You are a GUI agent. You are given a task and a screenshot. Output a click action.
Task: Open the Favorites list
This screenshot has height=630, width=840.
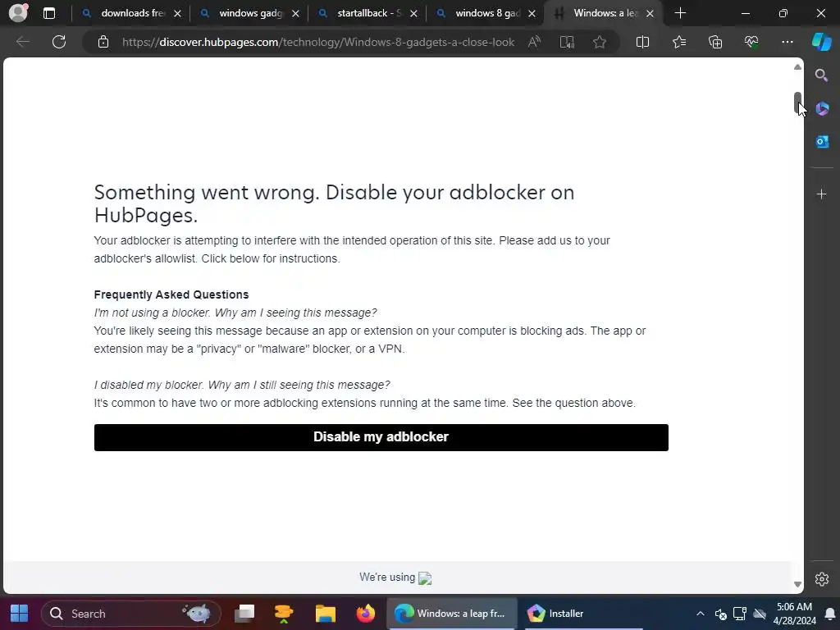point(678,42)
